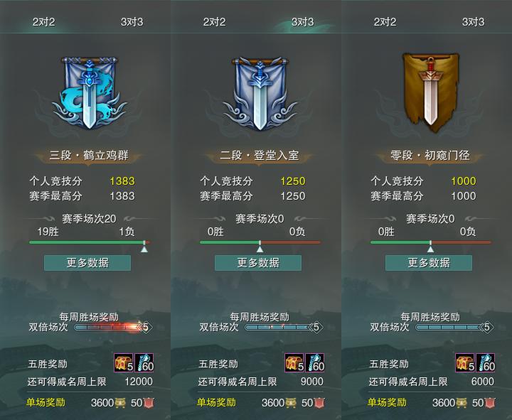Select the 60 axe reward in third panel
This screenshot has width=512, height=420.
486,363
